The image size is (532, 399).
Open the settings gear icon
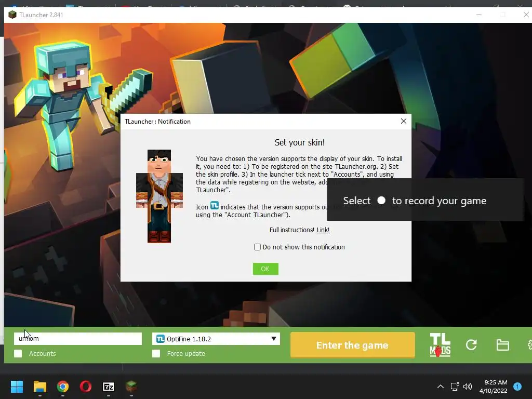click(529, 345)
